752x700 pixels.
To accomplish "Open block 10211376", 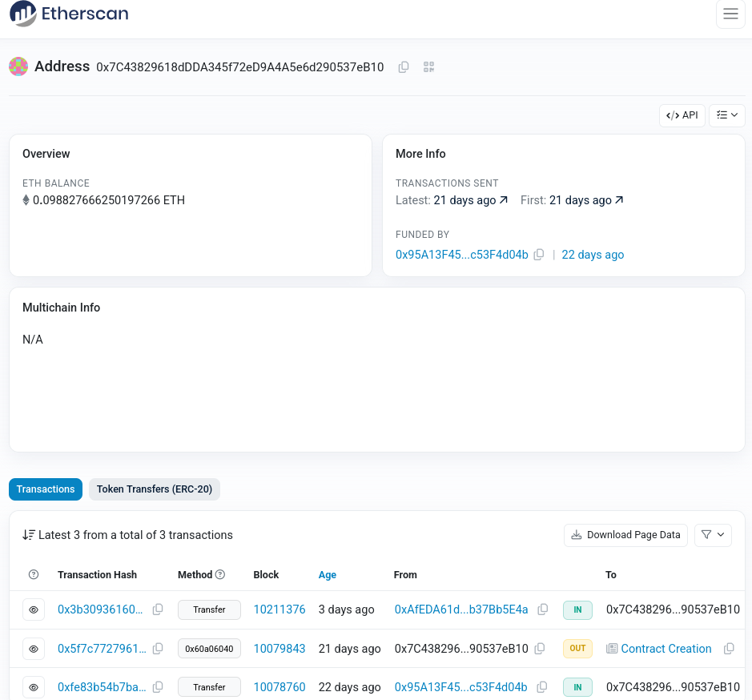I will (x=279, y=609).
